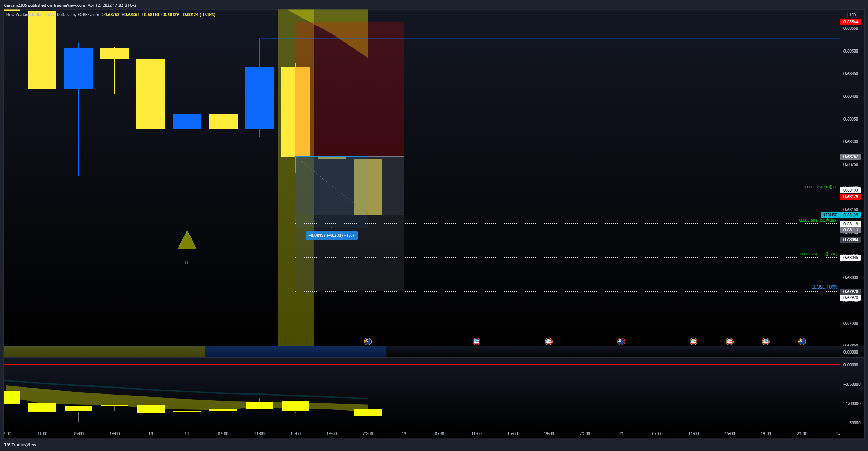
Task: Click the New Zealand event icon at 23:00 on the 13th
Action: pyautogui.click(x=802, y=341)
